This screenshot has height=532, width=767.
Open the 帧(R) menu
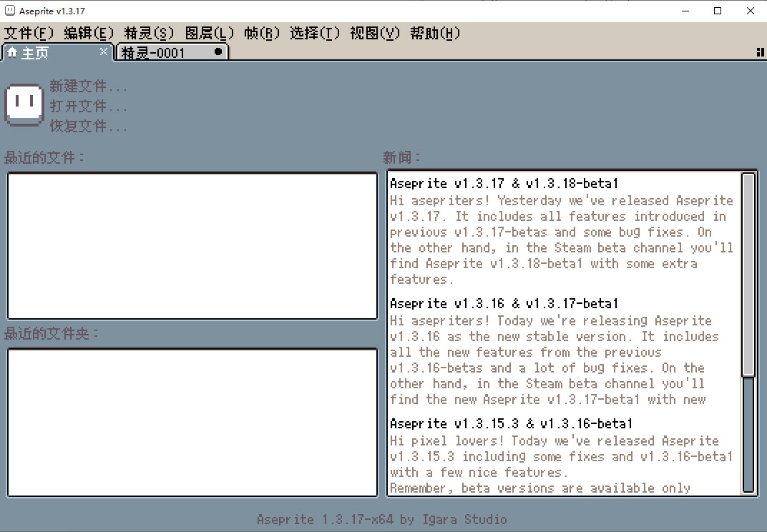coord(262,33)
